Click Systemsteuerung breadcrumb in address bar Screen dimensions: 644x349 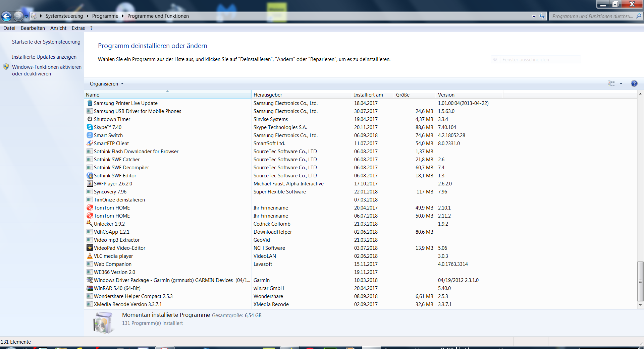pos(64,16)
